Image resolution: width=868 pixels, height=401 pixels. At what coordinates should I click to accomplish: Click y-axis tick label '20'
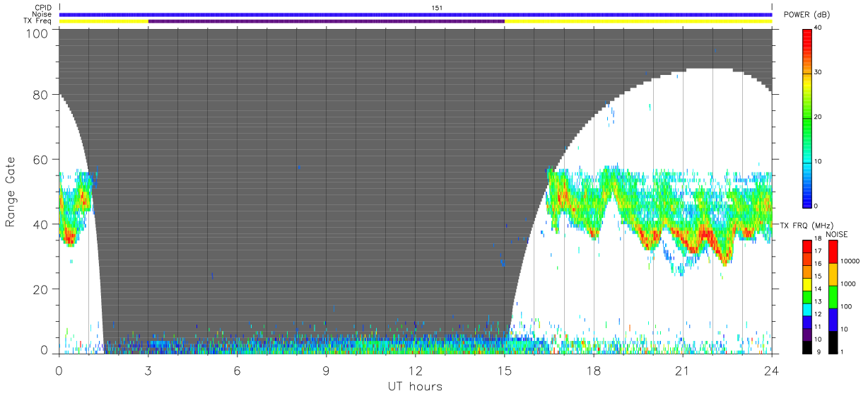pos(41,290)
